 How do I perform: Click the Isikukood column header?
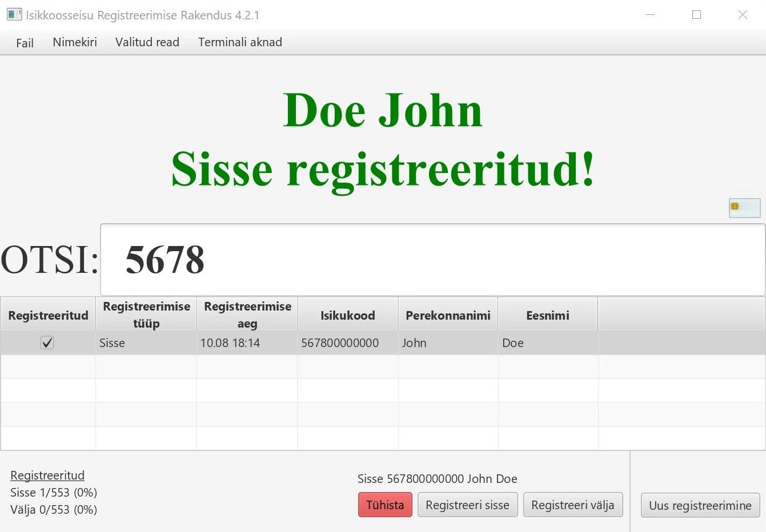(347, 315)
